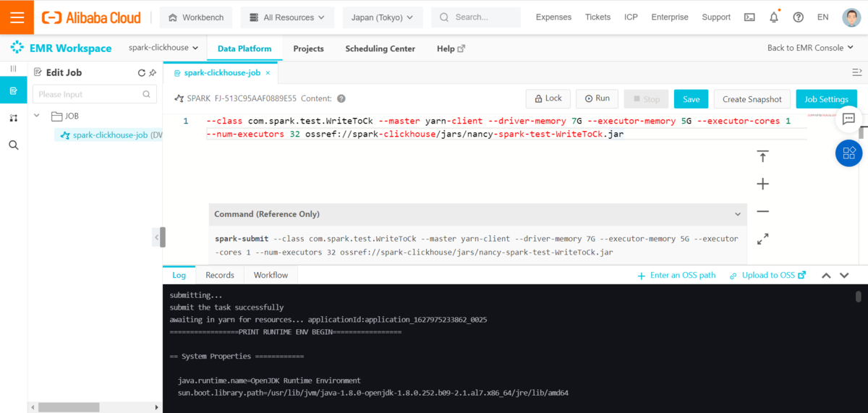Open the notifications bell
This screenshot has height=413, width=868.
(774, 17)
